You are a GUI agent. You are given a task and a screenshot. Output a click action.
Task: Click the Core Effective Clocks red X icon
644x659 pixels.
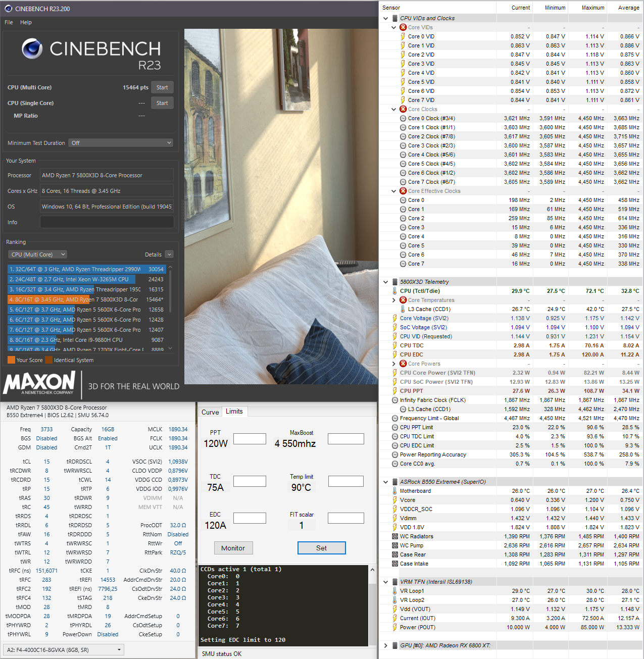[403, 191]
